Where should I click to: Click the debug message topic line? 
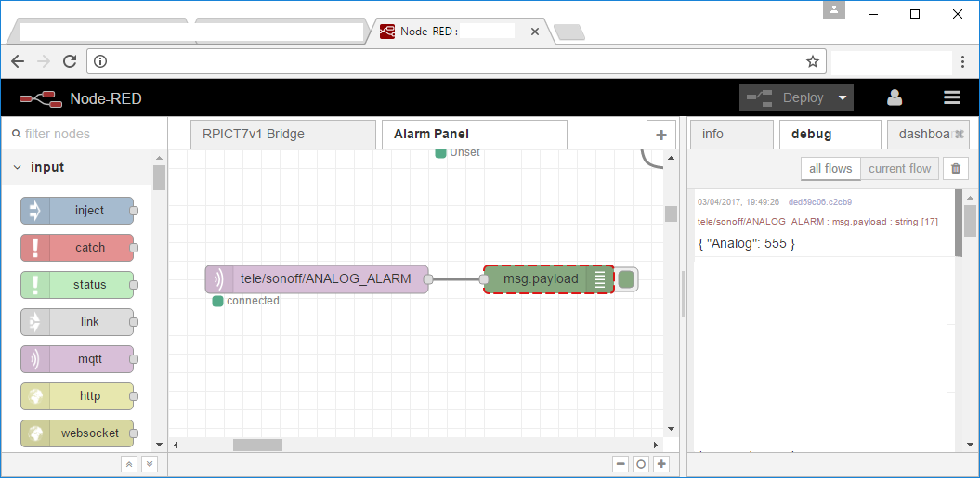(817, 222)
